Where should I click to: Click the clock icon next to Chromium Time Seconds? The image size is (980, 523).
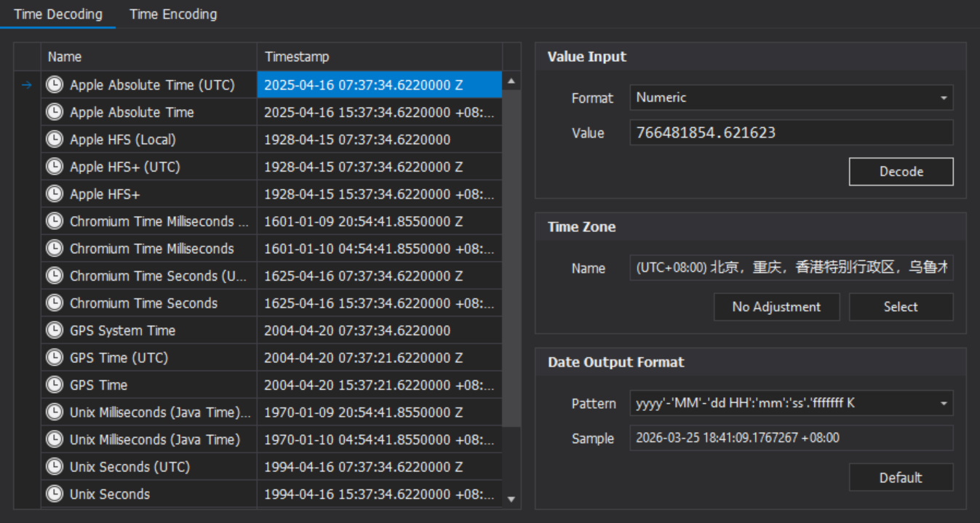pyautogui.click(x=55, y=303)
